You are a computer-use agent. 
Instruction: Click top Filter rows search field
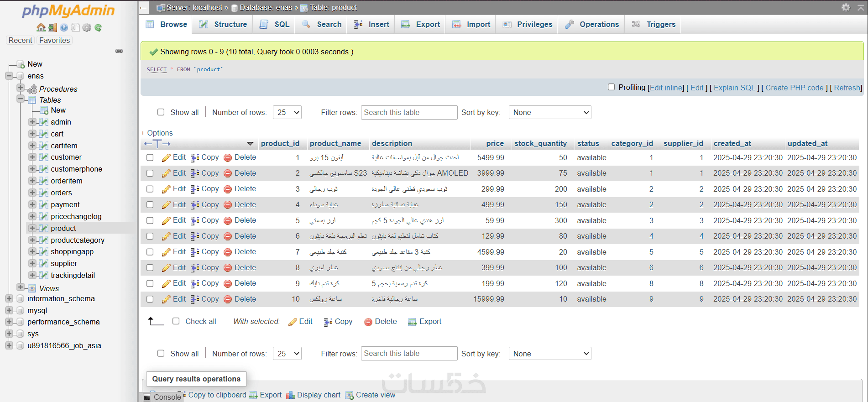(x=409, y=112)
